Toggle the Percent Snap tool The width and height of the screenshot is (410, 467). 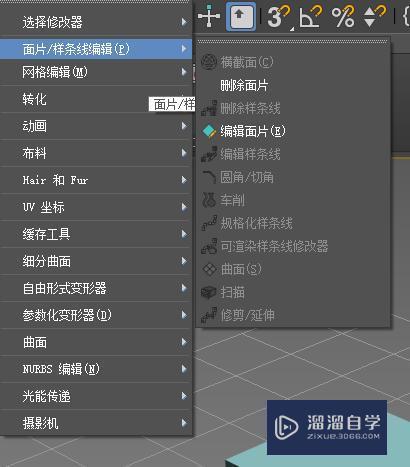343,16
